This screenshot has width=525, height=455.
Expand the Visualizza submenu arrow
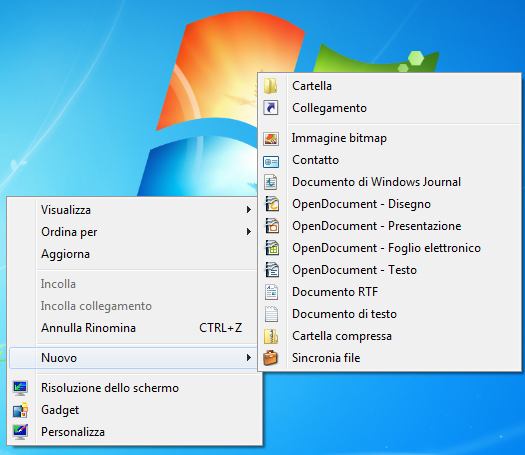[249, 210]
